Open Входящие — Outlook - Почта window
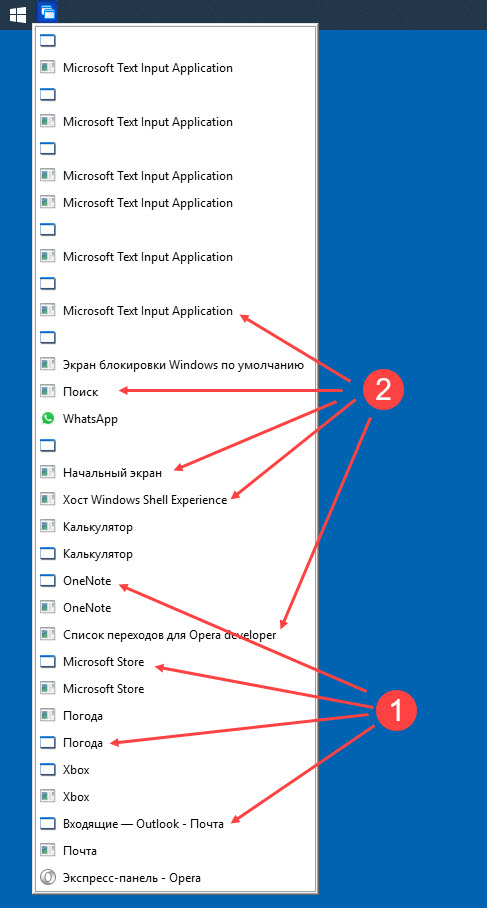Viewport: 487px width, 908px height. (175, 824)
